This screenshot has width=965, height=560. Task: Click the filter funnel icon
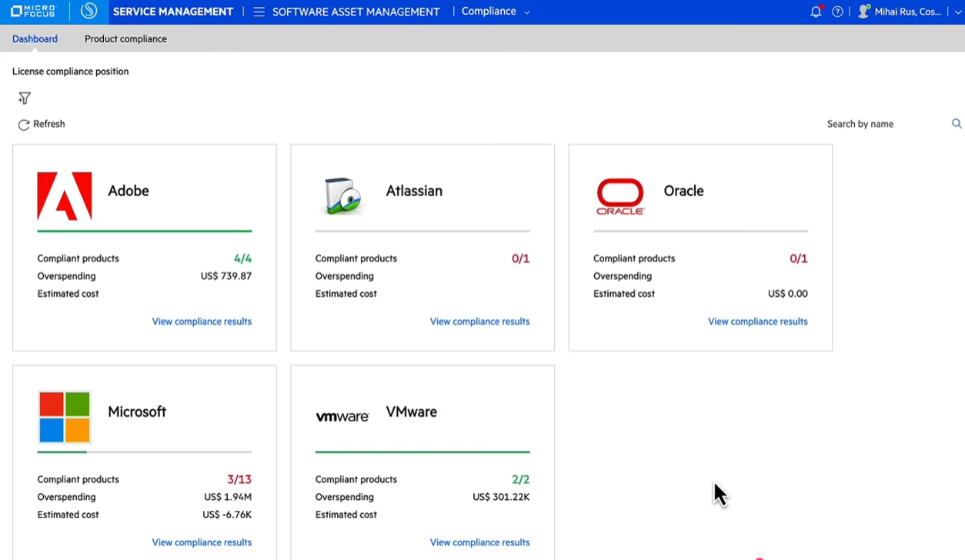[25, 98]
